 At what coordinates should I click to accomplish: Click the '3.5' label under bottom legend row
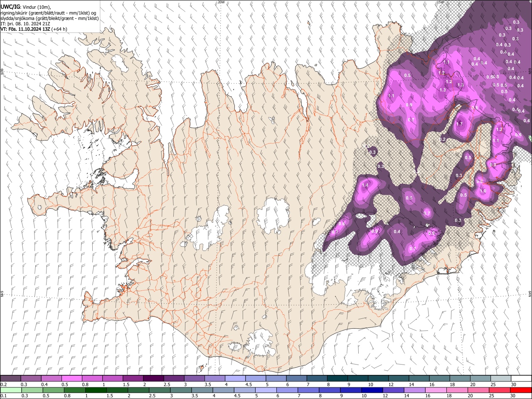(x=195, y=396)
